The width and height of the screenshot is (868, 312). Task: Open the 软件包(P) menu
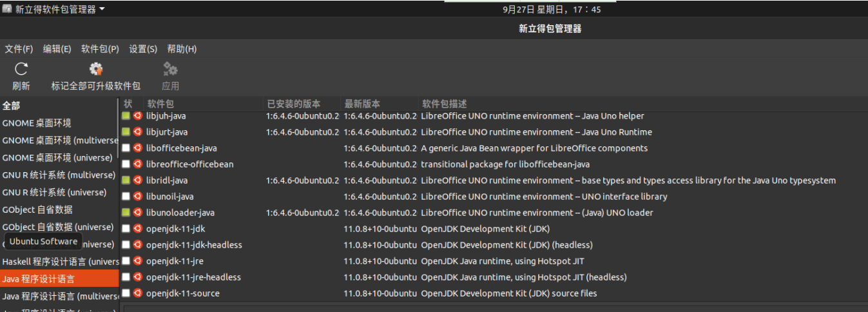(100, 49)
